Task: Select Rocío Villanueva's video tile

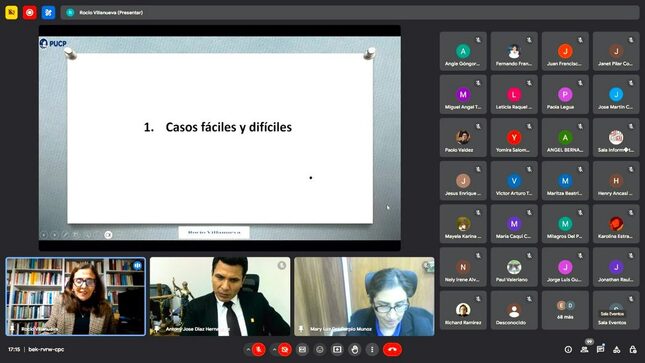Action: click(76, 296)
